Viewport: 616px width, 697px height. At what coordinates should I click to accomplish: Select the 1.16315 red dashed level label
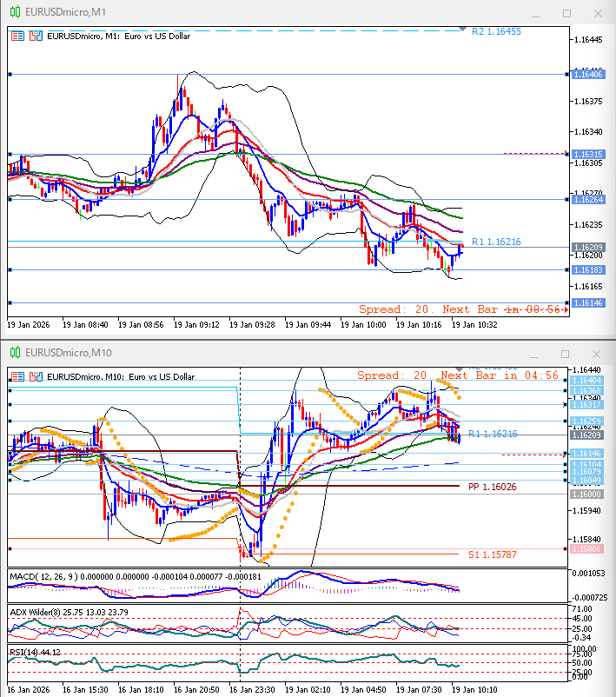tap(588, 154)
